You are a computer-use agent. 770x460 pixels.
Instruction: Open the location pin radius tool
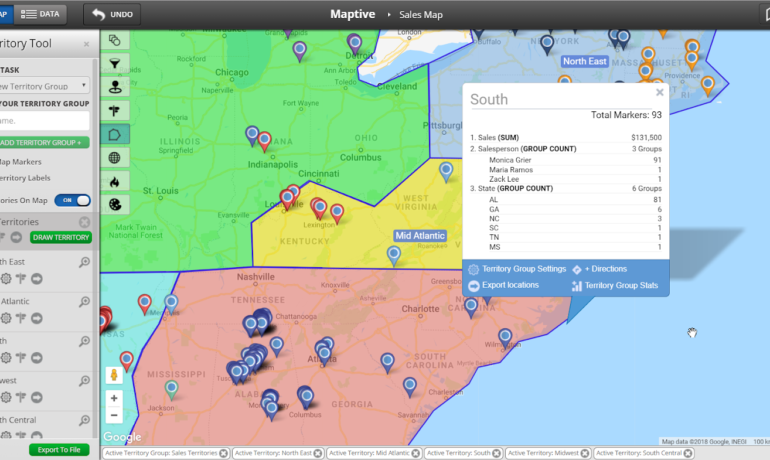tap(115, 87)
